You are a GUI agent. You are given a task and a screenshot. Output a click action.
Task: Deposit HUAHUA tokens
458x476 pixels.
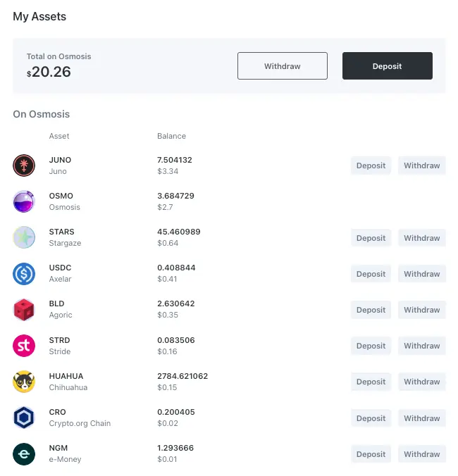pyautogui.click(x=371, y=382)
